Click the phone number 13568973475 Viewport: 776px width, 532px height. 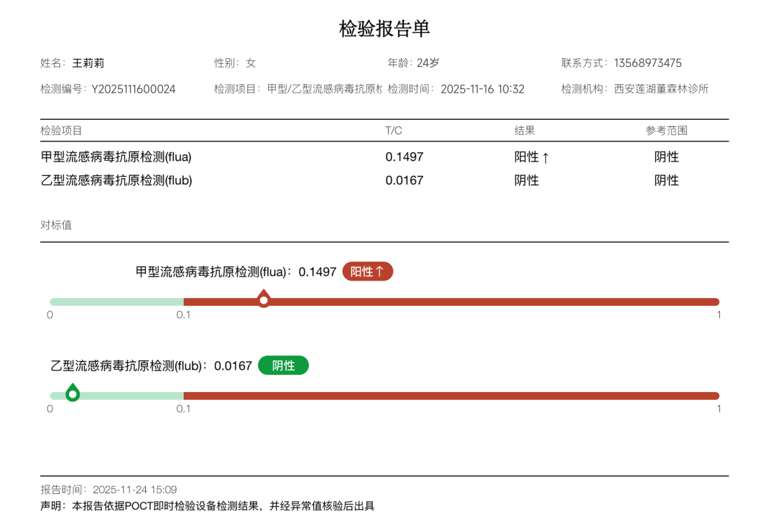pos(647,62)
